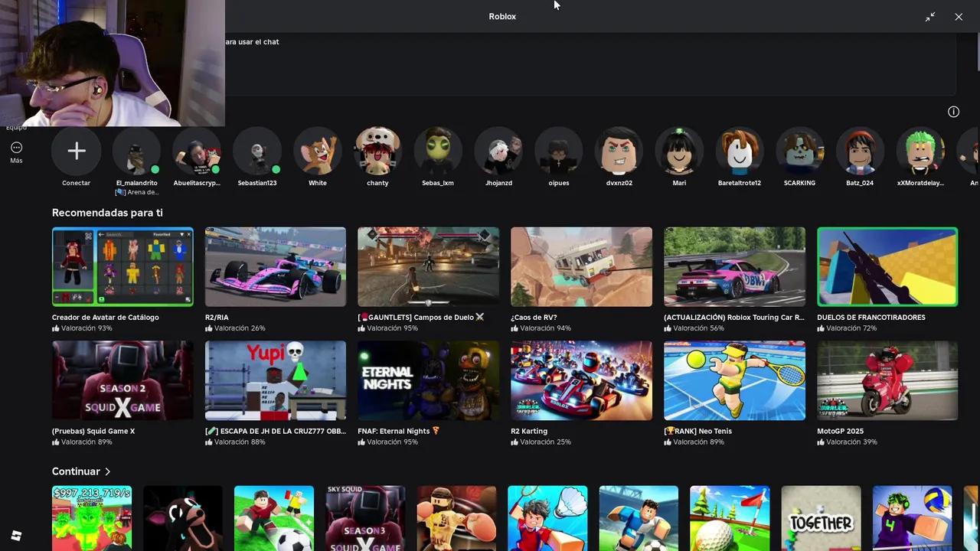Image resolution: width=980 pixels, height=551 pixels.
Task: Click the Recomendadas para ti heading
Action: 107,213
